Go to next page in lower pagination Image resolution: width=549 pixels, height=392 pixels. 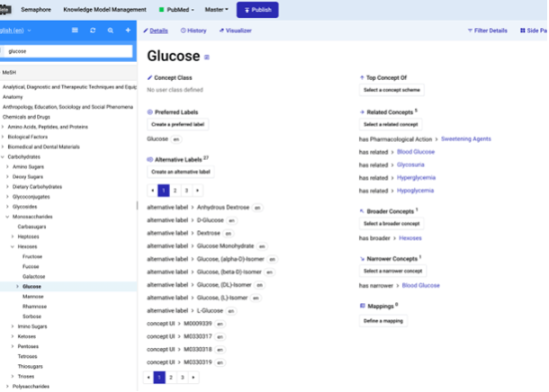click(x=193, y=378)
